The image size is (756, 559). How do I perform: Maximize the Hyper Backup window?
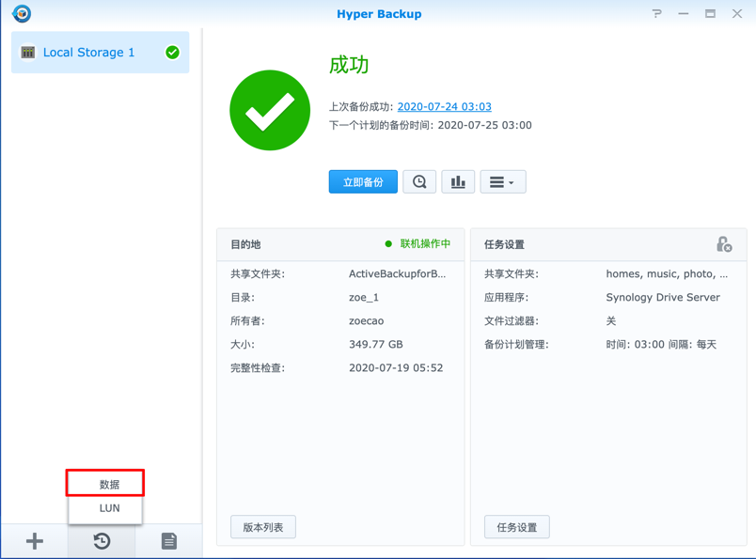(710, 13)
